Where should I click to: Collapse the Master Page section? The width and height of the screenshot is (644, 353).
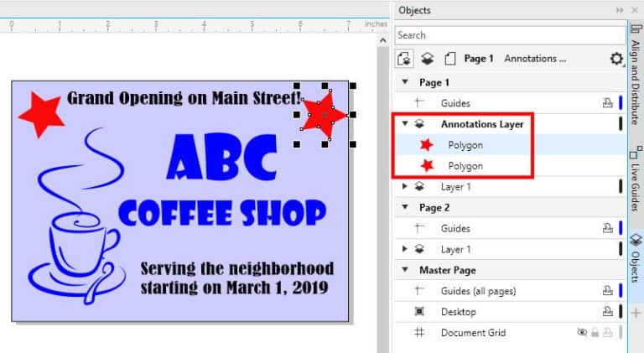point(406,270)
